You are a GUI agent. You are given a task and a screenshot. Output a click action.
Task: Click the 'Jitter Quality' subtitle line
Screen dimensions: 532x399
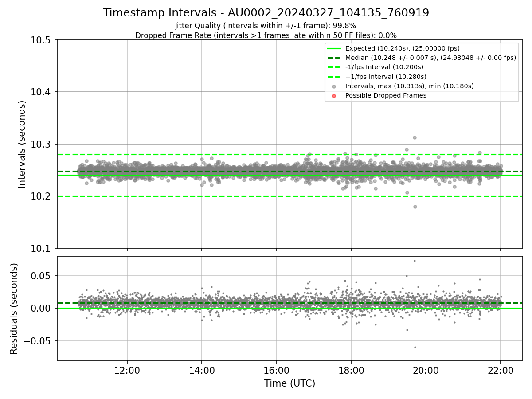click(266, 26)
